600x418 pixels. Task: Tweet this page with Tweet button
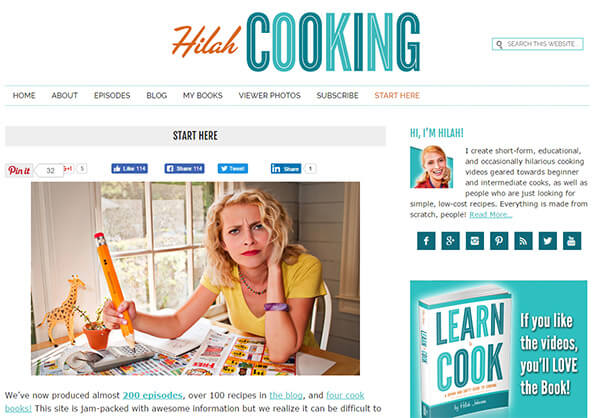pos(233,168)
